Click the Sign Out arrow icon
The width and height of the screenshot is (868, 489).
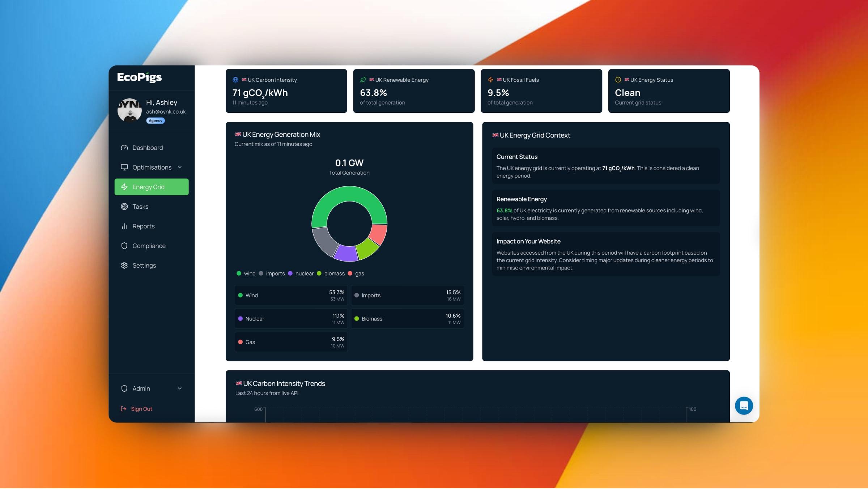[123, 409]
